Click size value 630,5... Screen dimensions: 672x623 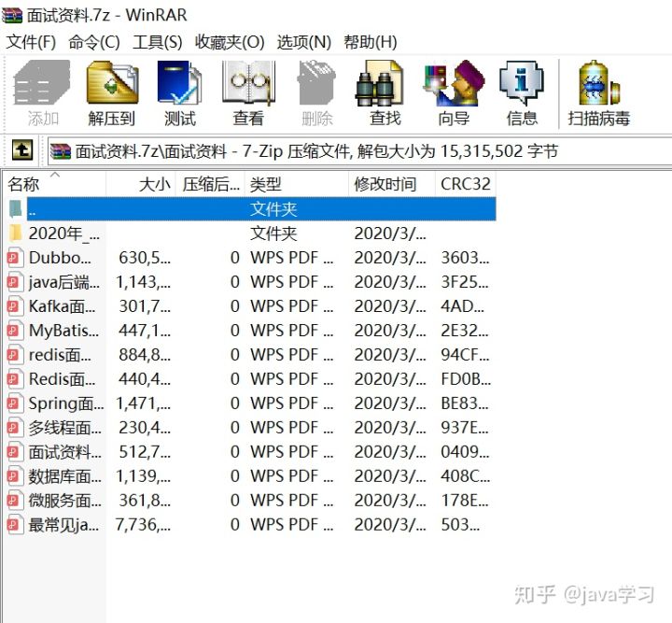(x=145, y=258)
